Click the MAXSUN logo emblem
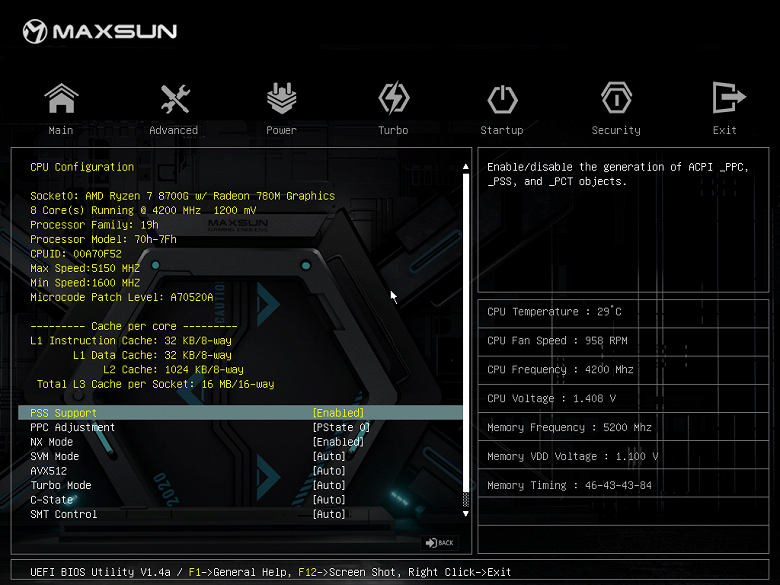The height and width of the screenshot is (585, 780). 36,32
